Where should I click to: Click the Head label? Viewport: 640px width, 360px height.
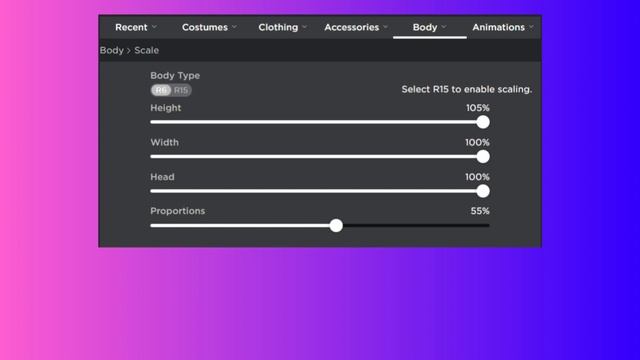[162, 177]
